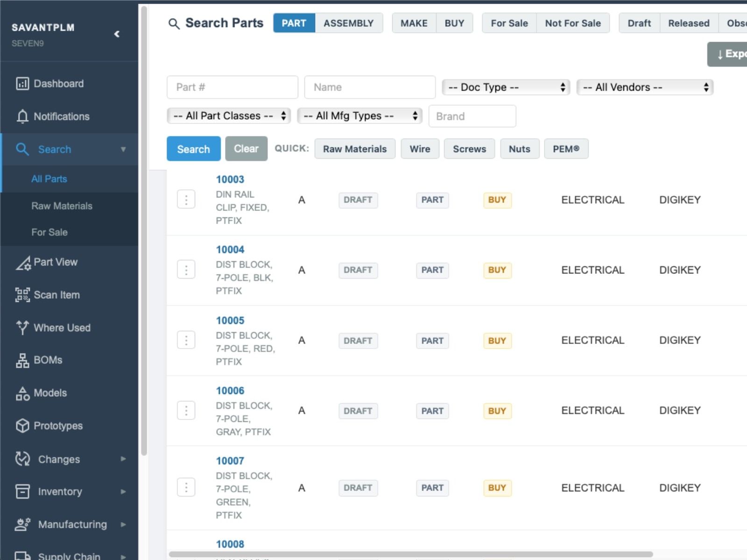Expand the Supply Chain submenu arrow

coord(123,556)
